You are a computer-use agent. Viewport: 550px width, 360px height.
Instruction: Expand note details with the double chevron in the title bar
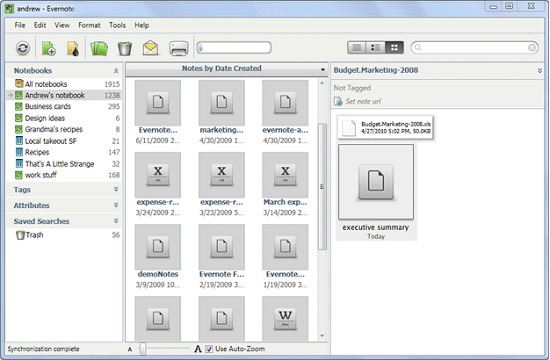click(x=539, y=71)
